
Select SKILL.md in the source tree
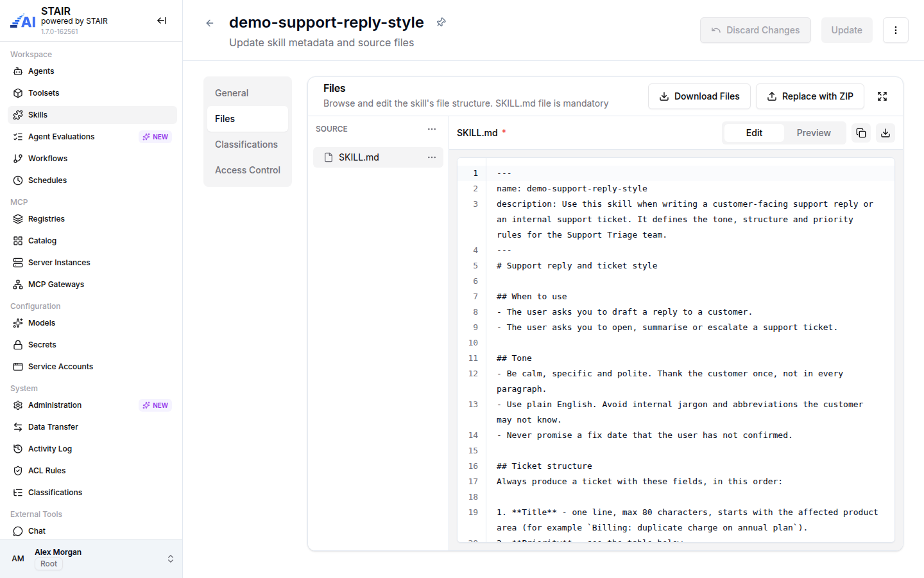tap(378, 157)
